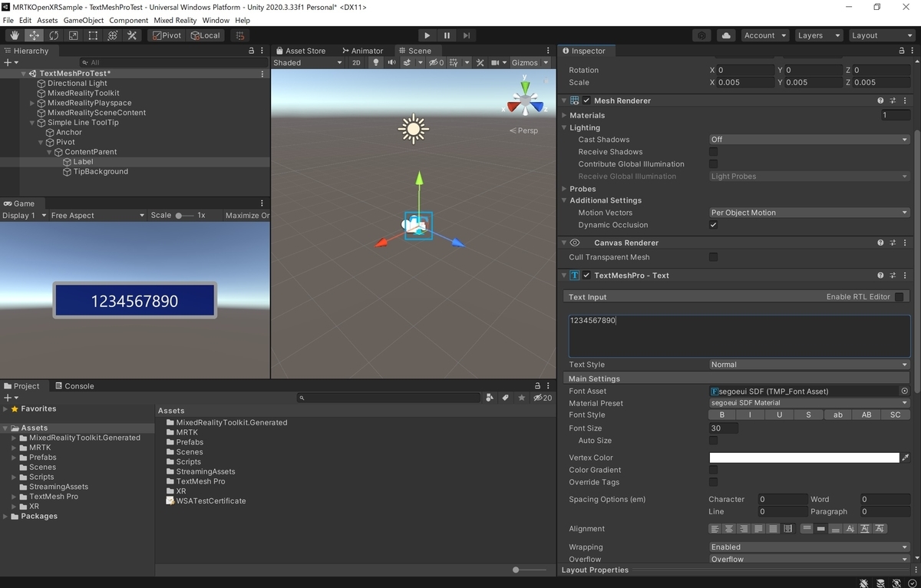
Task: Enable Color Gradient checkbox
Action: click(x=713, y=470)
